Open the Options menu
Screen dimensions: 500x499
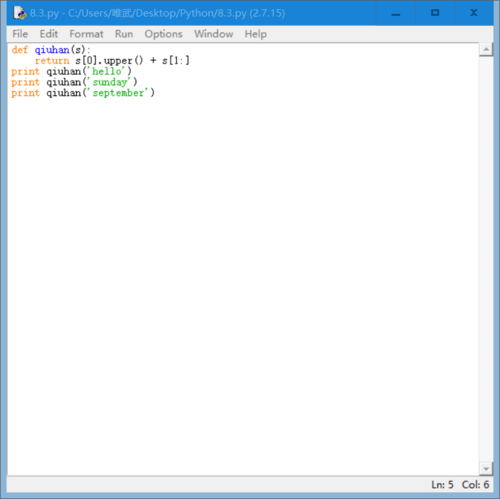coord(163,34)
